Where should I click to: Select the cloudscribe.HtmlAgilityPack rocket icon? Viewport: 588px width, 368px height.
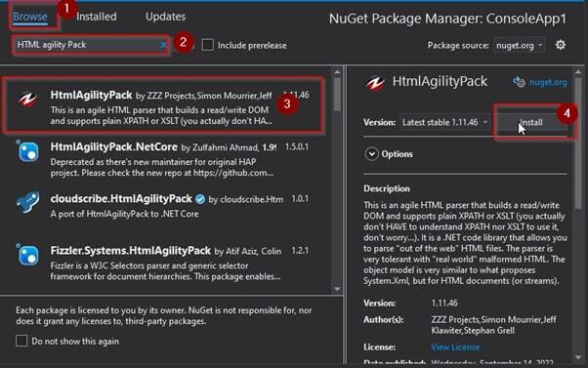pos(28,202)
